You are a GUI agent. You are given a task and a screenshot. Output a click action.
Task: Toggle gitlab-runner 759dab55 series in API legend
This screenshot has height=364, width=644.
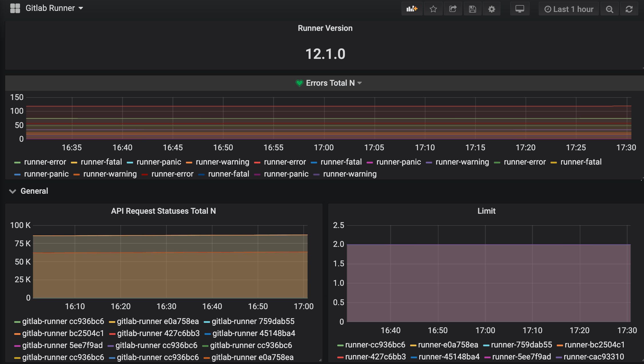pyautogui.click(x=253, y=321)
